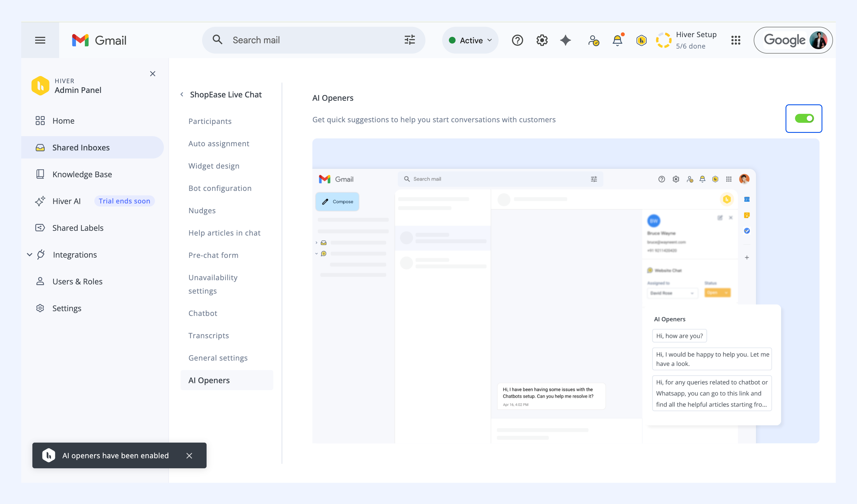Focus the Search mail field
The height and width of the screenshot is (504, 857).
click(x=313, y=40)
